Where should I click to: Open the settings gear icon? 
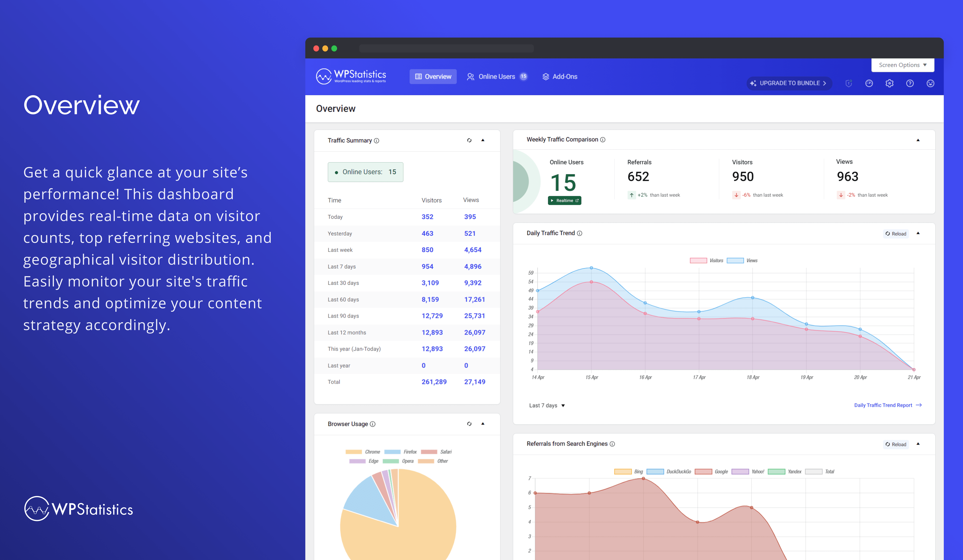tap(889, 83)
